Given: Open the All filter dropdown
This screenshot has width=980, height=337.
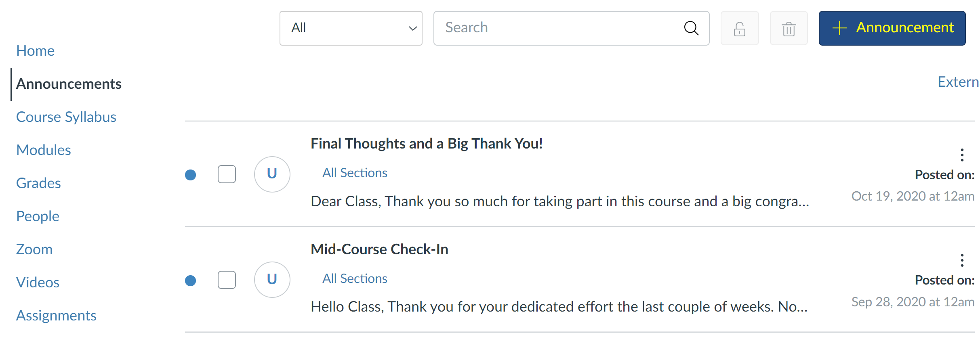Looking at the screenshot, I should [x=350, y=28].
